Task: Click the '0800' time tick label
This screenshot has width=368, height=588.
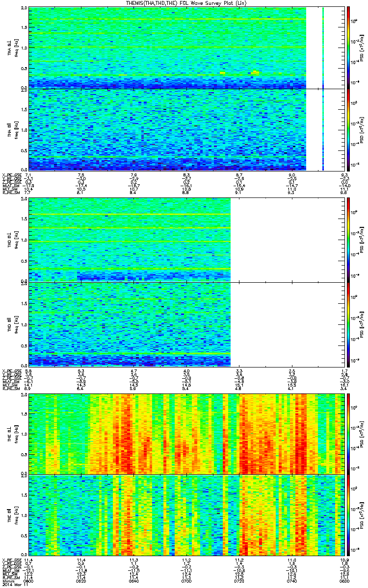Action: click(x=344, y=581)
